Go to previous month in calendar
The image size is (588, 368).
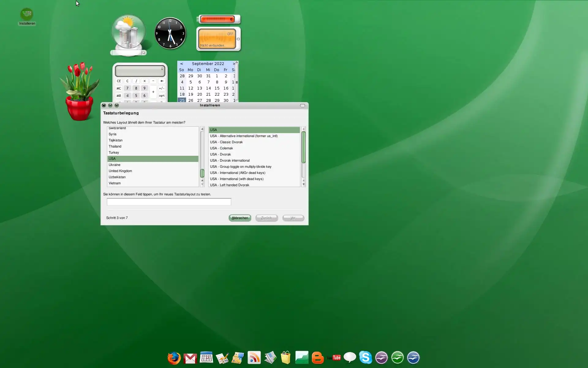coord(182,64)
